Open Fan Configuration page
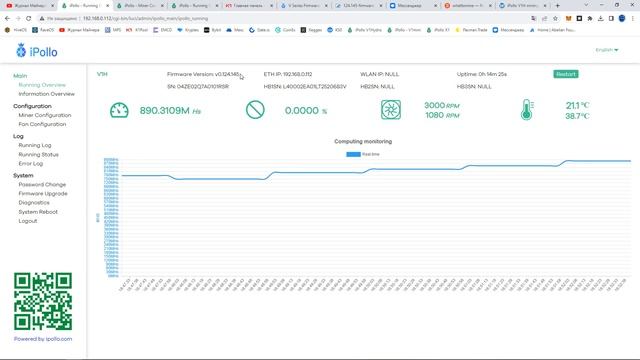The image size is (640, 360). tap(42, 124)
